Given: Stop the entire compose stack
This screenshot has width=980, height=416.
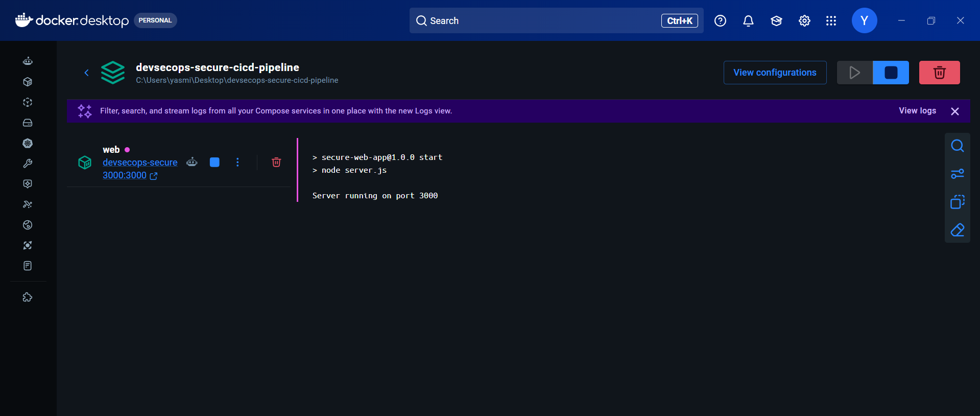Looking at the screenshot, I should coord(891,73).
